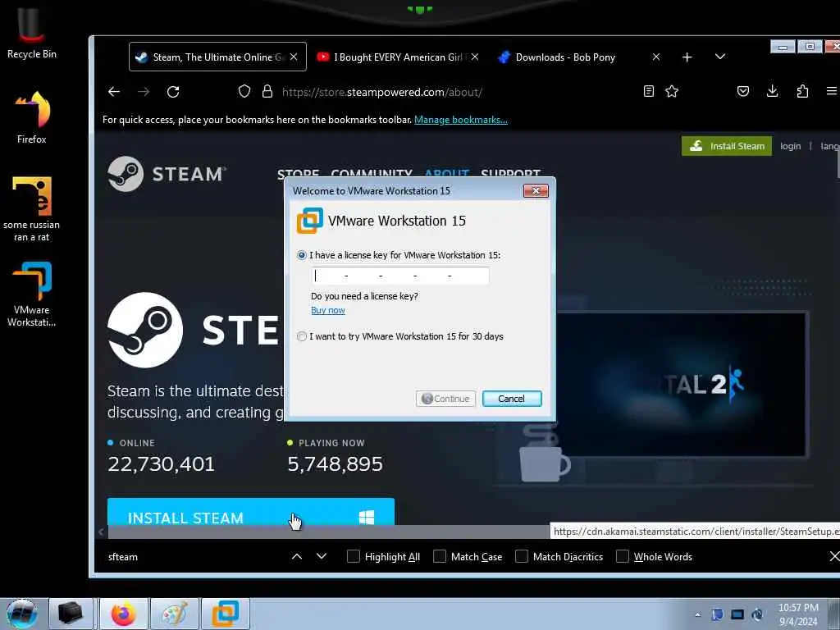Screen dimensions: 840x630
Task: Open the black box taskbar application
Action: click(x=71, y=614)
